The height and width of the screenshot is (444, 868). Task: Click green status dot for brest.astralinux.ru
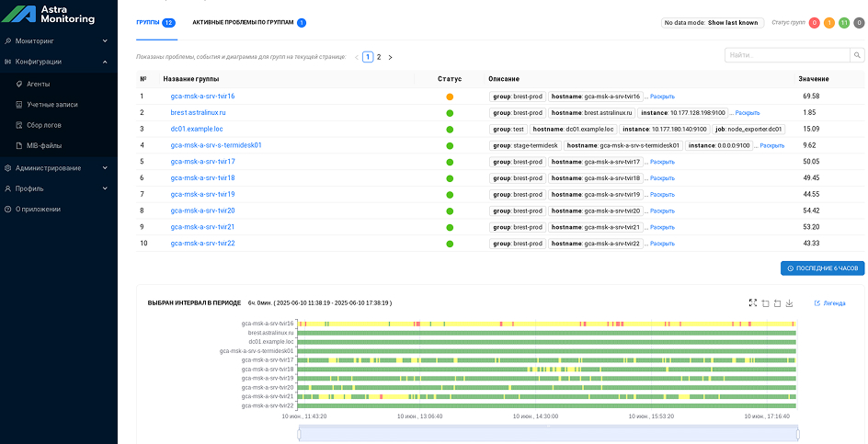click(450, 113)
